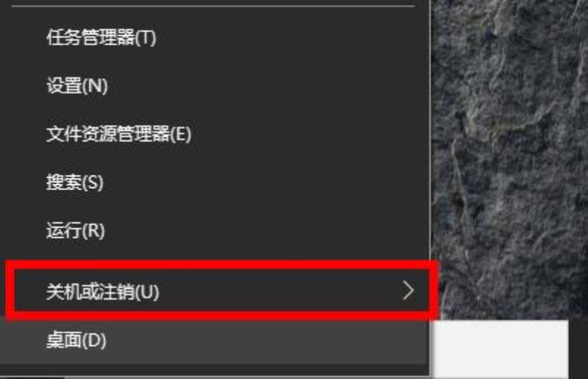Click the (S) shortcut hint after 搜索

tap(93, 183)
